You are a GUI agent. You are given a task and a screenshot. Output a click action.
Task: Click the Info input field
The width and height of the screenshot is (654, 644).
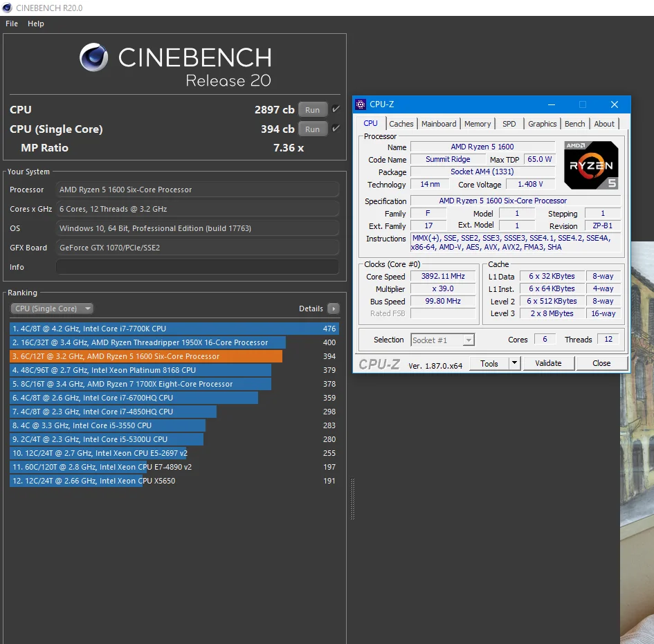coord(197,267)
